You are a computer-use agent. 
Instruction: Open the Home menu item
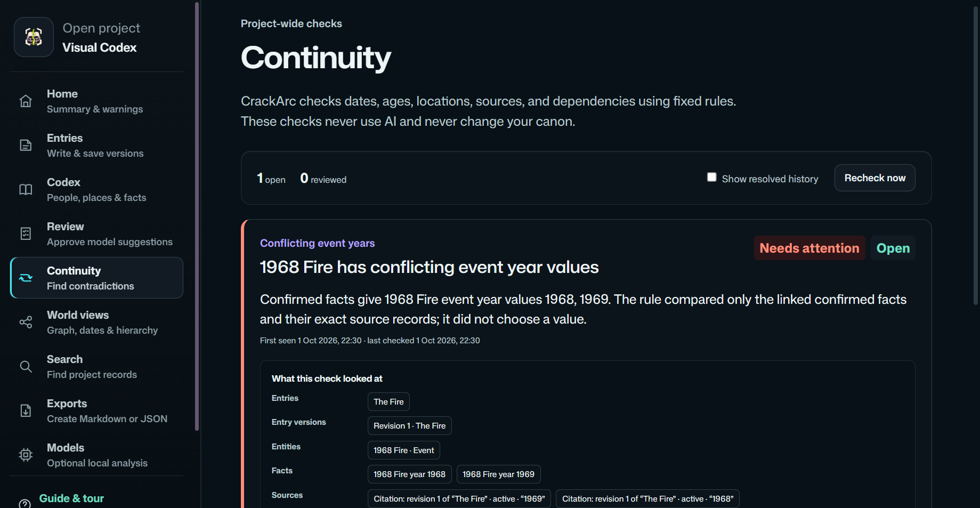(96, 101)
